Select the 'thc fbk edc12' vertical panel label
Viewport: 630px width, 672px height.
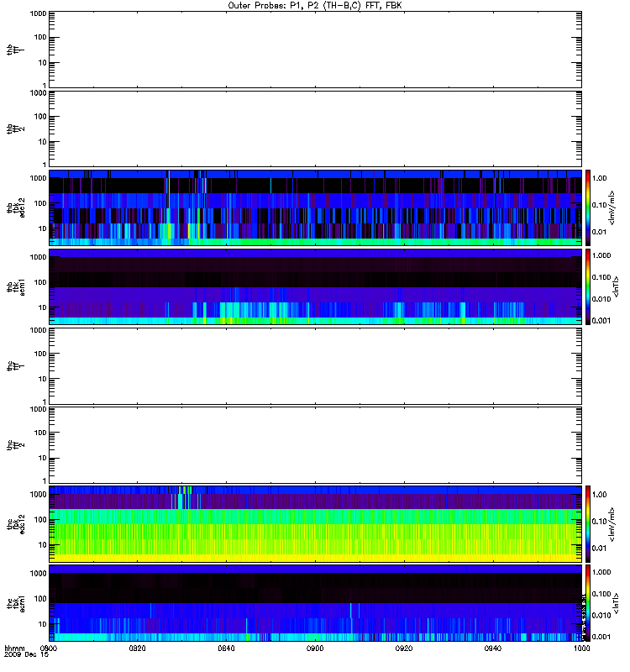(16, 524)
